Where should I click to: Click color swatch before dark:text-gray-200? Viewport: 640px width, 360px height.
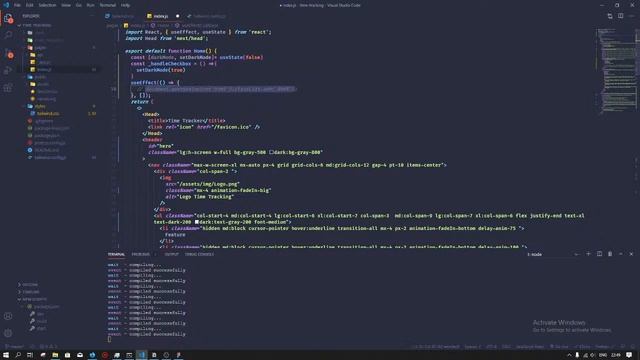(196, 222)
